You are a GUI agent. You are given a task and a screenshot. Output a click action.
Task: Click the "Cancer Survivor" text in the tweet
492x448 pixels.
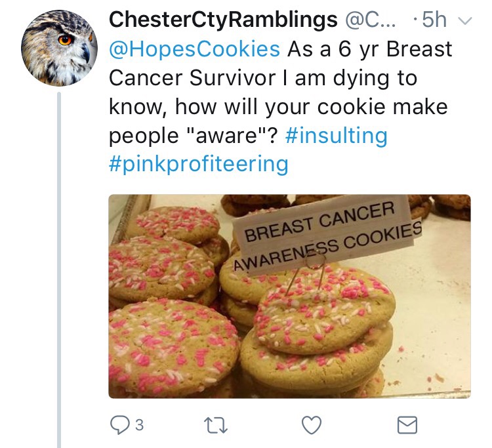pyautogui.click(x=192, y=78)
